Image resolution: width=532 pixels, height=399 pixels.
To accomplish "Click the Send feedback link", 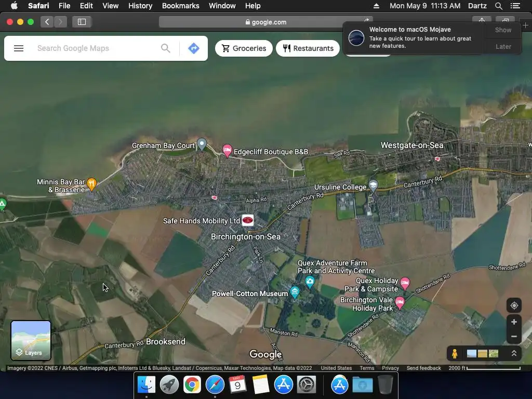I will pyautogui.click(x=424, y=368).
